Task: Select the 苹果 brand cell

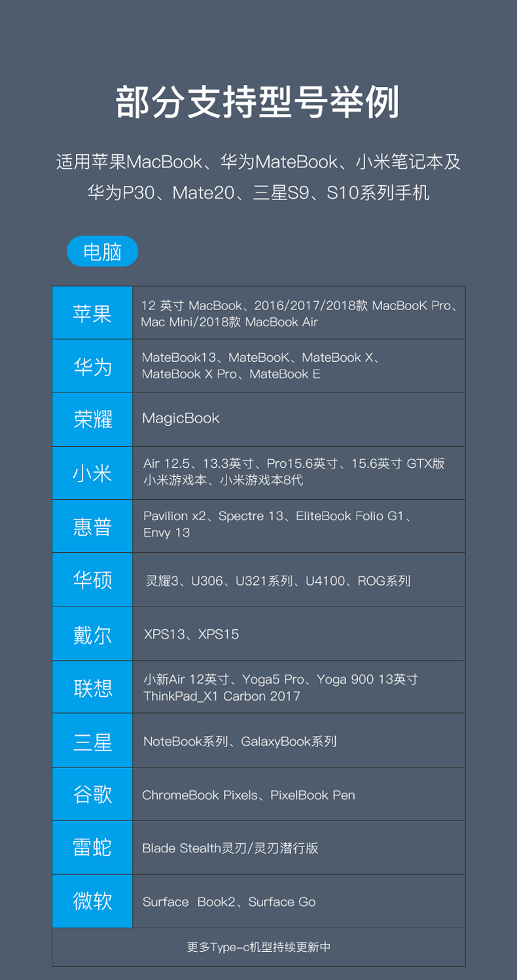Action: point(92,313)
